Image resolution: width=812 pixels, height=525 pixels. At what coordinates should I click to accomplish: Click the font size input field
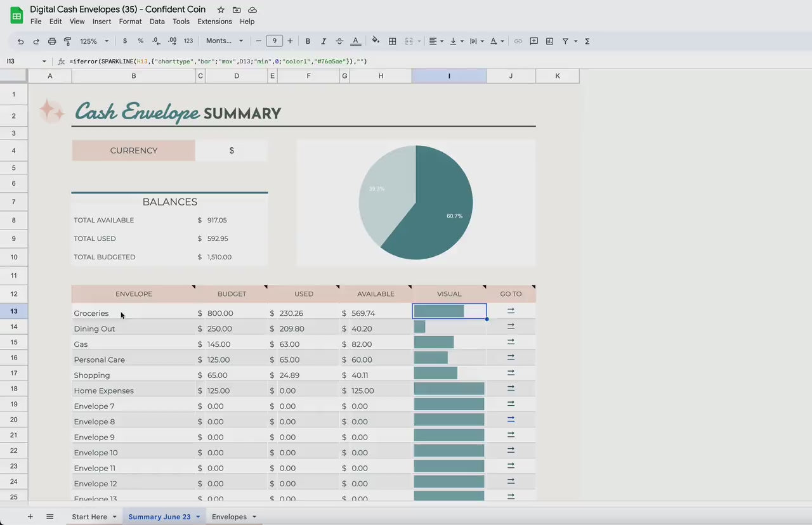[x=274, y=41]
